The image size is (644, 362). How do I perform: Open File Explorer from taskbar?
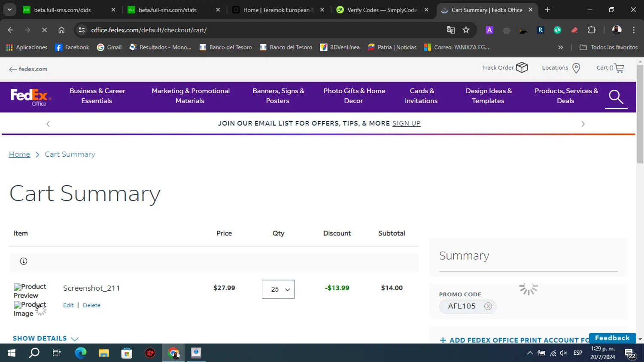coord(104,353)
